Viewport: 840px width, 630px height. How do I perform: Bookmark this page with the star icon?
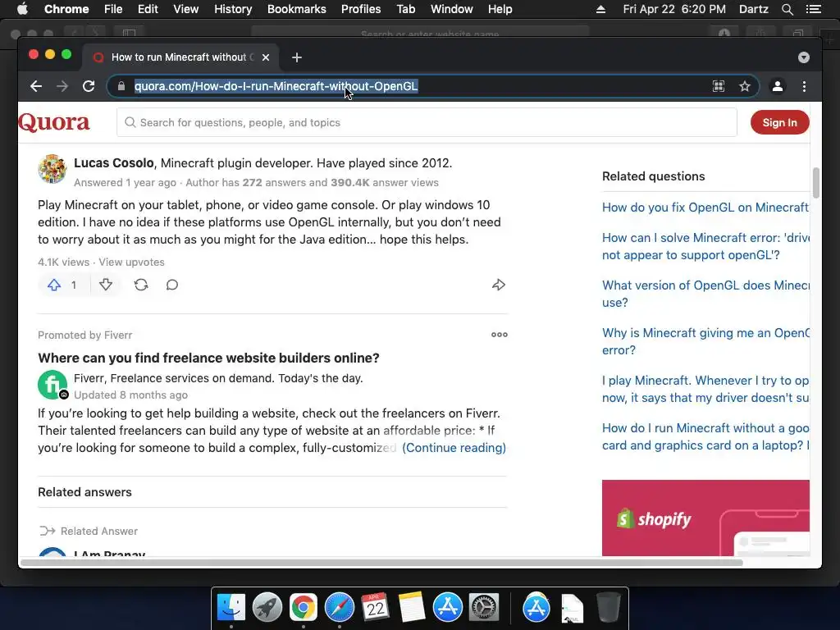coord(744,86)
